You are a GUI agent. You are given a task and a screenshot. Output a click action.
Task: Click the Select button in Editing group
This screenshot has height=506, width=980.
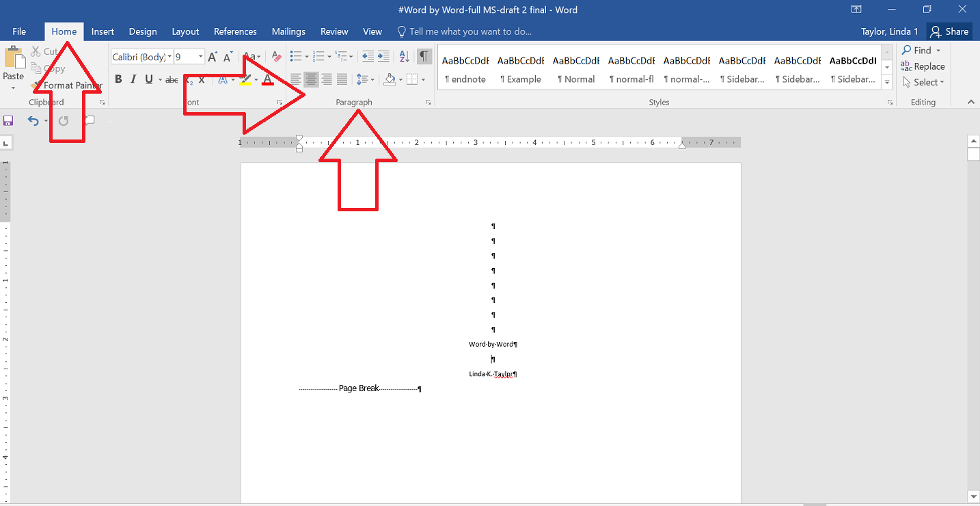tap(923, 82)
